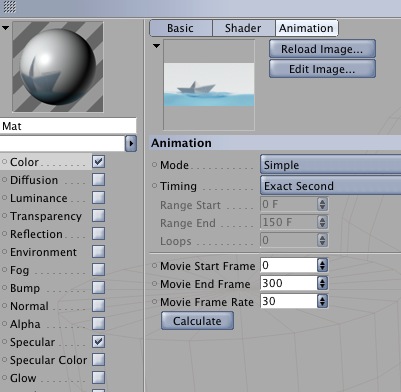This screenshot has height=392, width=401.
Task: Click the material sphere preview
Action: [58, 67]
